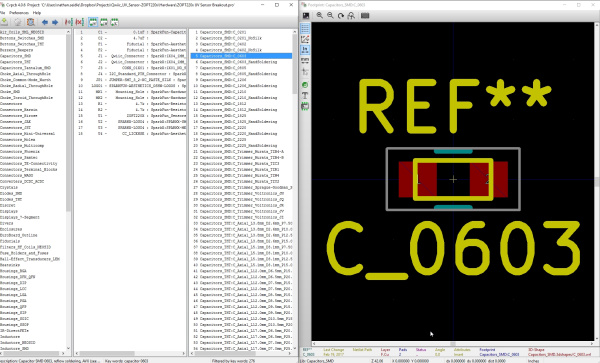Set units to millimeters
The width and height of the screenshot is (600, 363).
pyautogui.click(x=305, y=60)
